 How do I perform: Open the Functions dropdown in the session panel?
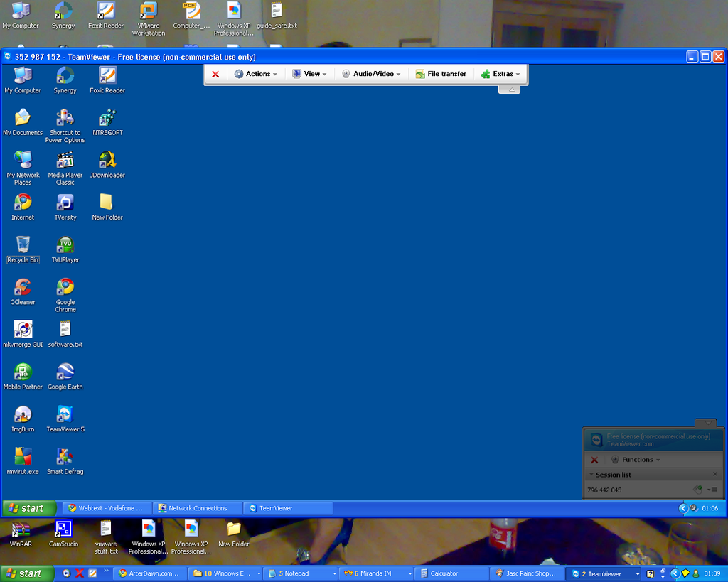[636, 460]
